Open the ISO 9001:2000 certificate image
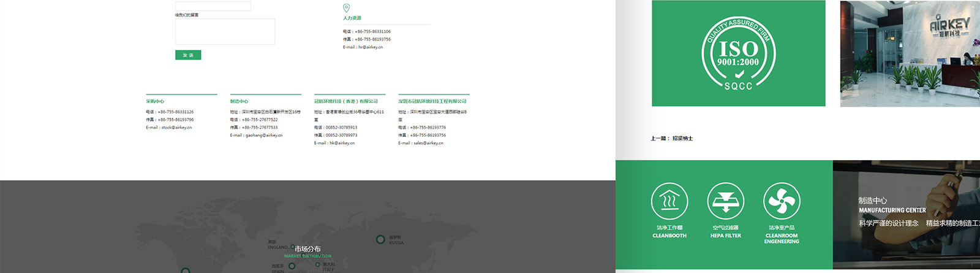The height and width of the screenshot is (273, 980). click(738, 53)
